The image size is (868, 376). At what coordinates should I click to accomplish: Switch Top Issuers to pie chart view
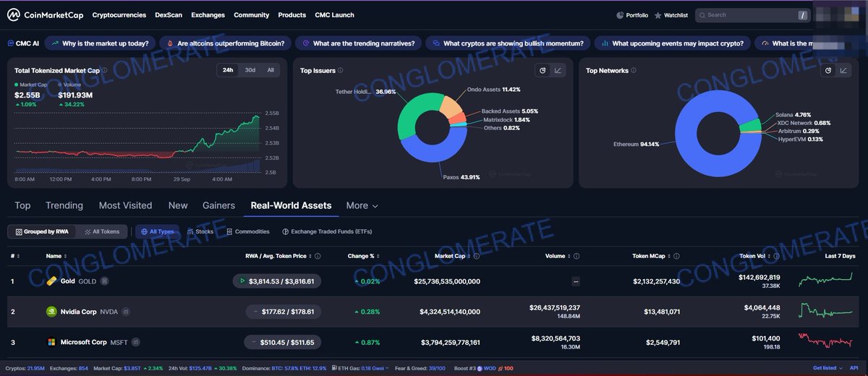click(542, 70)
